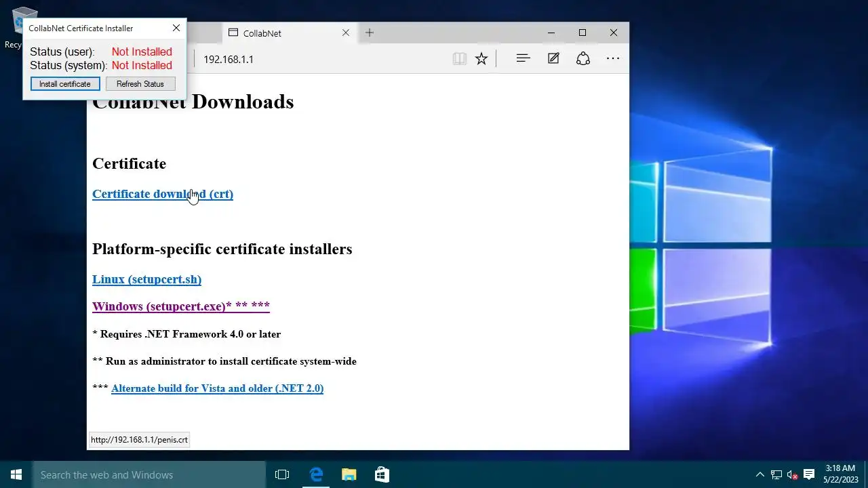Image resolution: width=868 pixels, height=488 pixels.
Task: Open Task View on taskbar
Action: (x=282, y=474)
